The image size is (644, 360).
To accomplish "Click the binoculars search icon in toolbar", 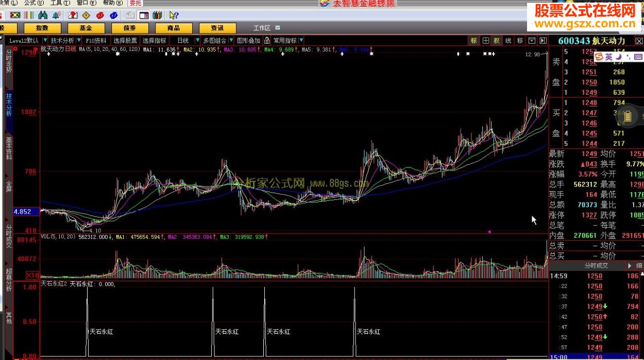I will click(x=43, y=15).
